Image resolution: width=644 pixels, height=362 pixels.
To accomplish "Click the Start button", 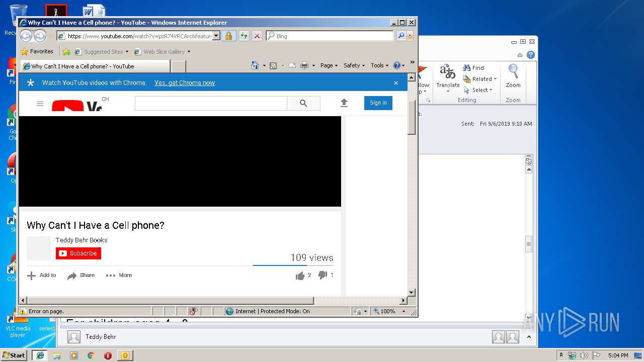I will (x=14, y=355).
